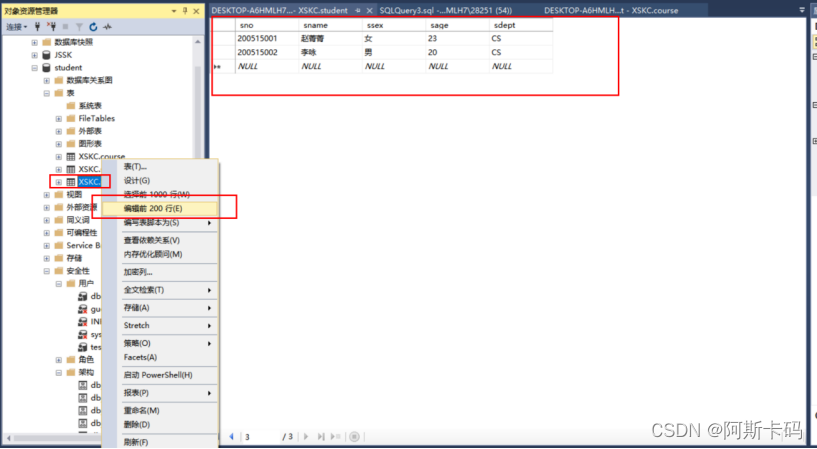Click the stop query circle icon at bottom
This screenshot has width=817, height=449.
pos(354,437)
